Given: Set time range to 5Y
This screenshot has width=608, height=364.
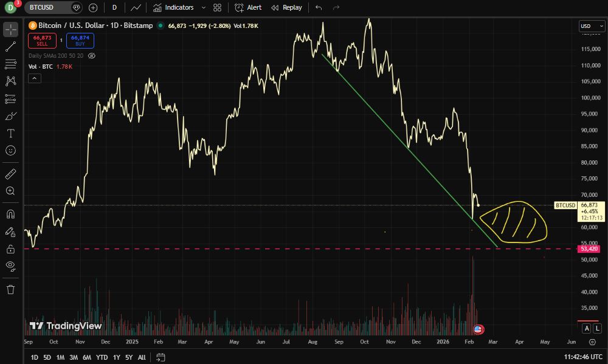Looking at the screenshot, I should click(129, 357).
